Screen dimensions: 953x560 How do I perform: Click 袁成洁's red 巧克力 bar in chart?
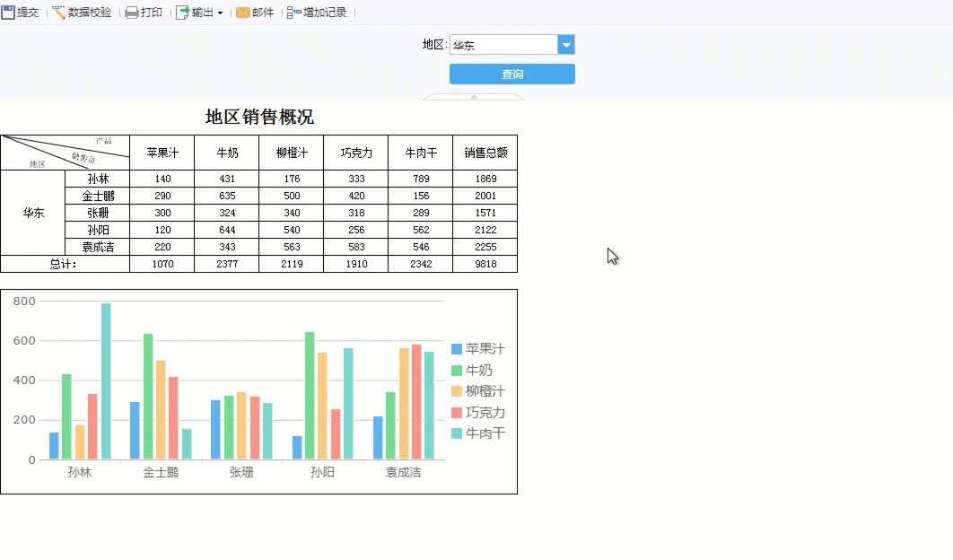(x=416, y=402)
